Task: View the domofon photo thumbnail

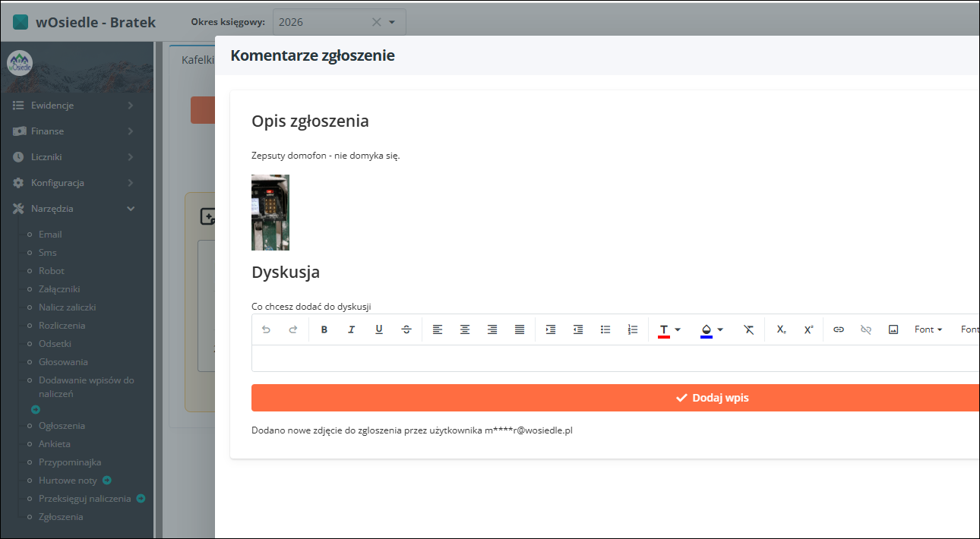Action: [x=270, y=212]
